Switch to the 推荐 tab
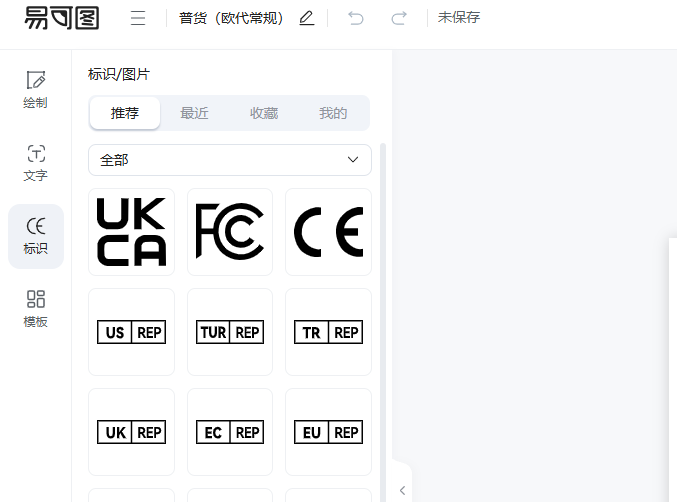This screenshot has width=677, height=502. click(x=125, y=113)
